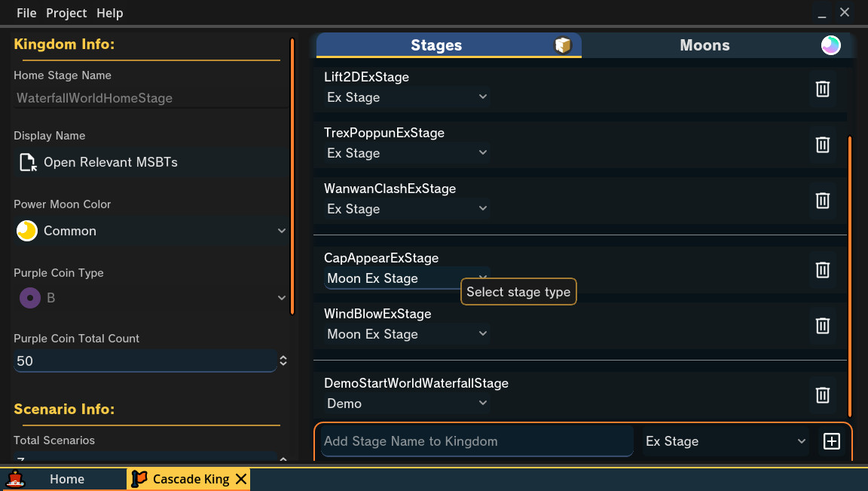Click the Add Stage Name to Kingdom field
868x491 pixels.
[475, 441]
